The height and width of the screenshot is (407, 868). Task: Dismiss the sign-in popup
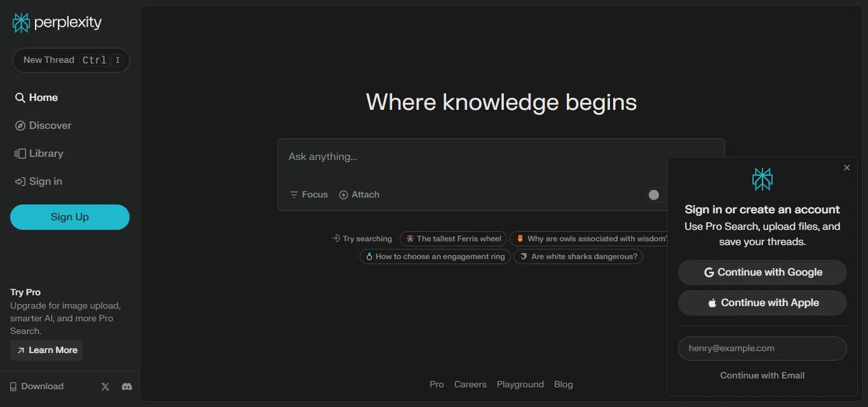846,168
